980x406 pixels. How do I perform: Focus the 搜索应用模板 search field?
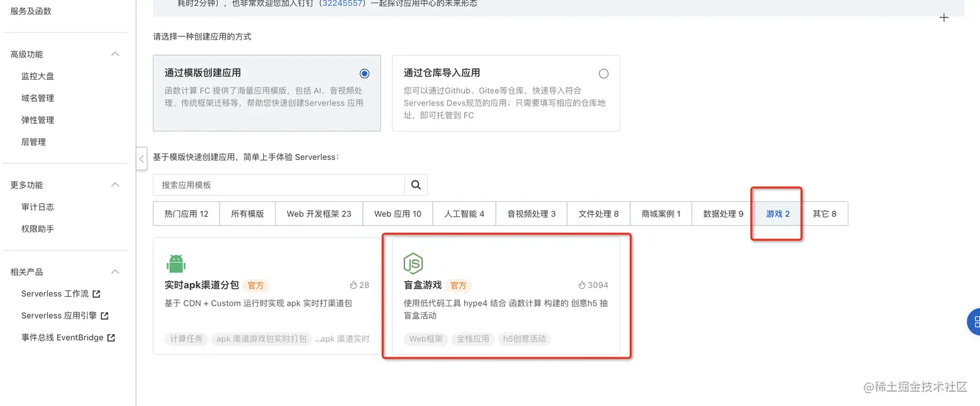point(279,185)
